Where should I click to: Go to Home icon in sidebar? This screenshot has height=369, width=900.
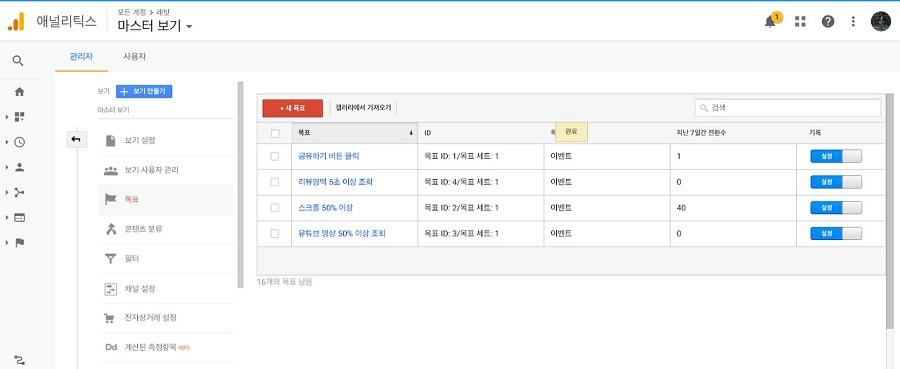[x=20, y=92]
